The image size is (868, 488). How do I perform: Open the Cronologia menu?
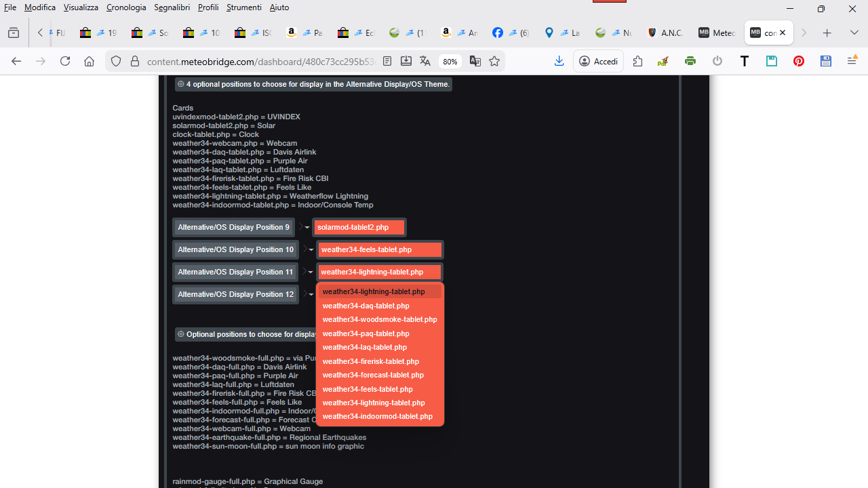(x=126, y=7)
